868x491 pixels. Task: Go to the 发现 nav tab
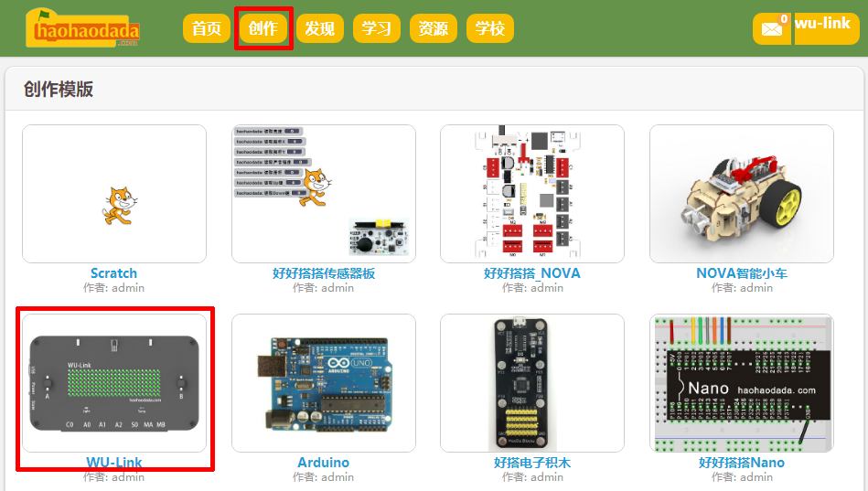point(320,28)
